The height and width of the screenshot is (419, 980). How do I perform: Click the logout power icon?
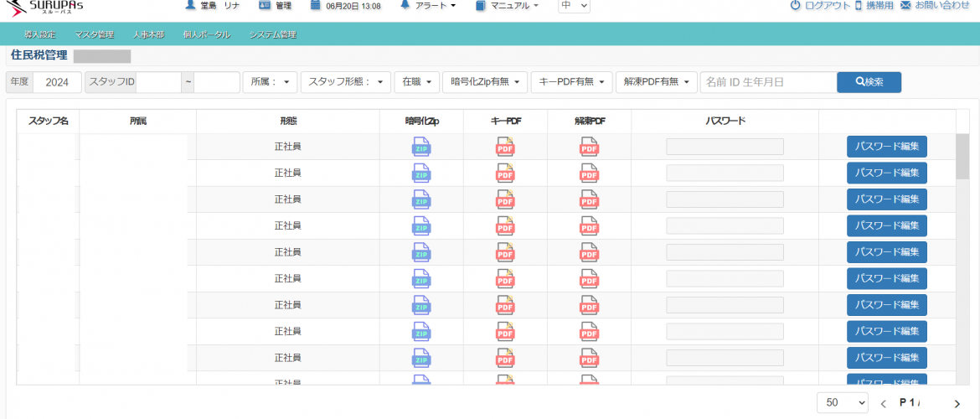(795, 5)
